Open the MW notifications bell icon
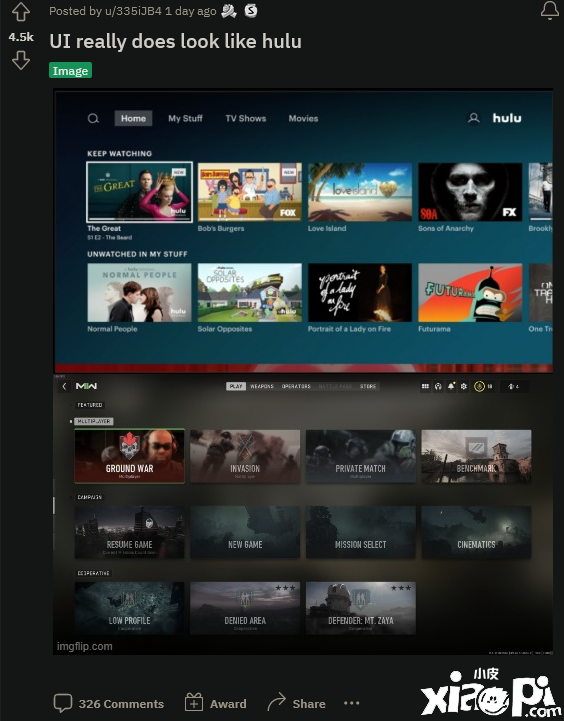 point(451,386)
